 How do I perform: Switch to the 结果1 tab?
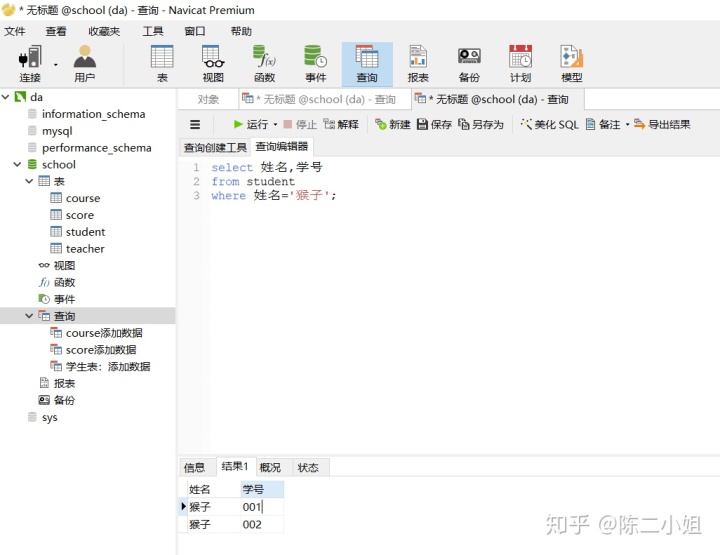click(235, 466)
